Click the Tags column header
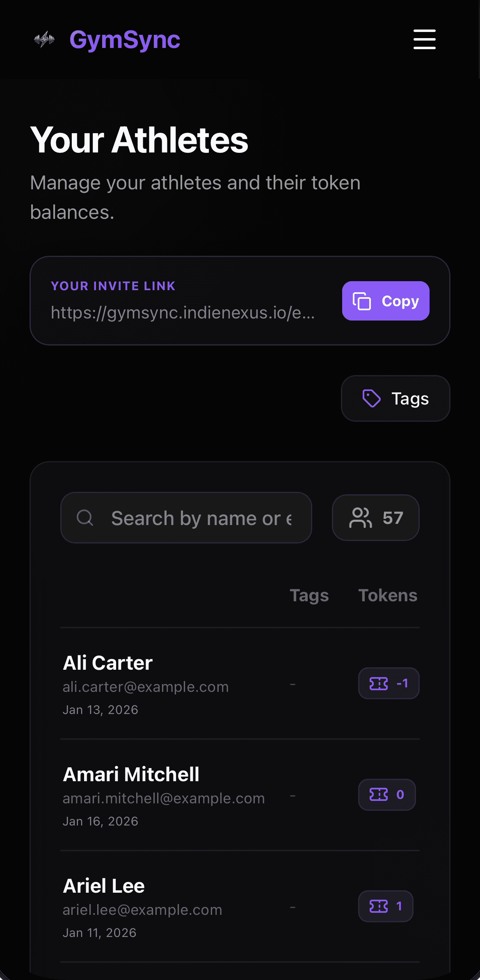This screenshot has width=480, height=980. 309,596
